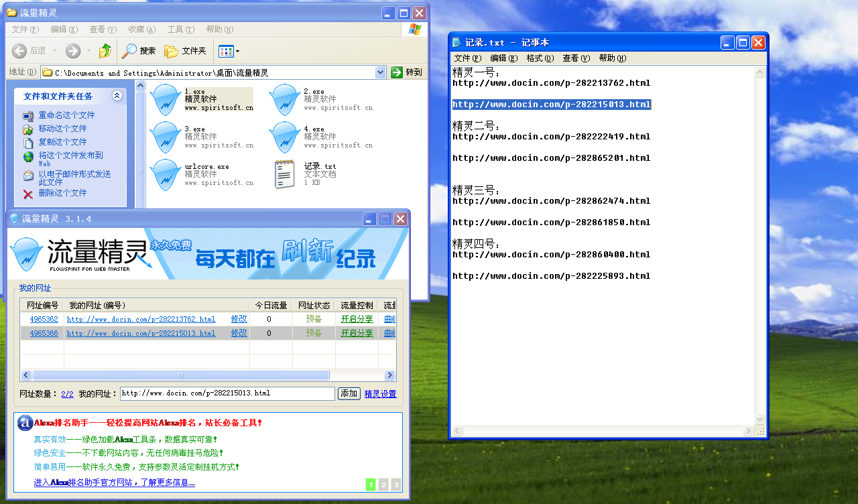Click the 网址编号 column header
Image resolution: width=858 pixels, height=504 pixels.
tap(42, 305)
